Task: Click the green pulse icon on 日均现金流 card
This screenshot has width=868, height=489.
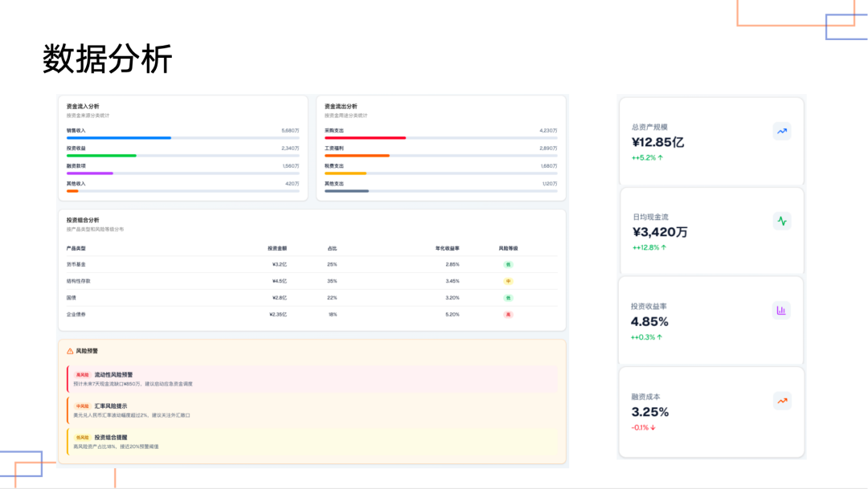Action: tap(781, 221)
